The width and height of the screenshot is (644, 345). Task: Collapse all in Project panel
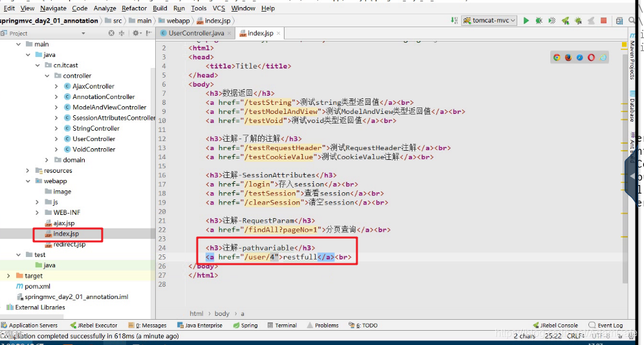[121, 33]
